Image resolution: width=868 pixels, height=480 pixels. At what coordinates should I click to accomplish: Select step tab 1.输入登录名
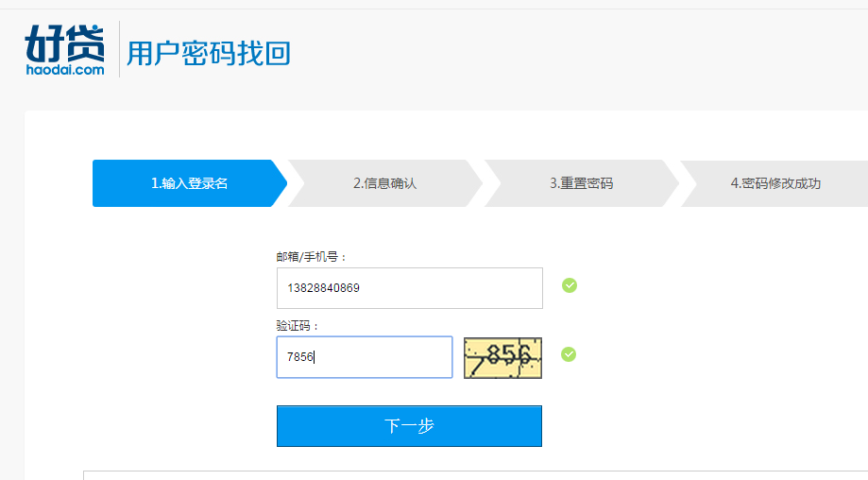point(189,183)
